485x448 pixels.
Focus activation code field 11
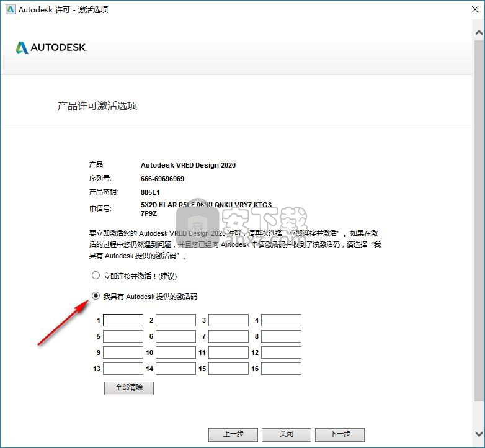[228, 352]
